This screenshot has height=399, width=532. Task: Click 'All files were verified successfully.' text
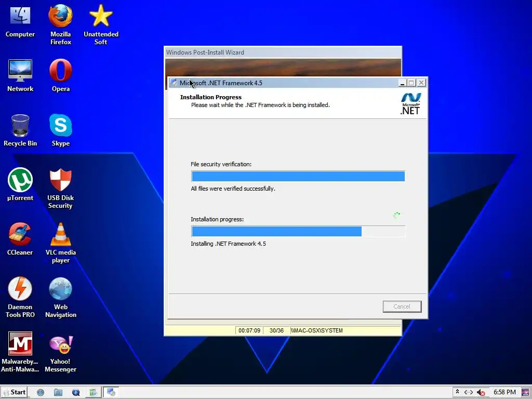233,189
